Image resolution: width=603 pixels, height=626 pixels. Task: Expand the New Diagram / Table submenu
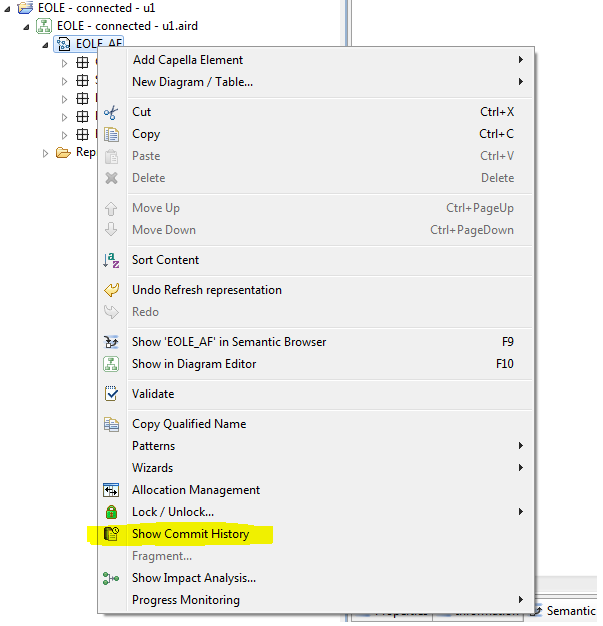click(x=192, y=82)
